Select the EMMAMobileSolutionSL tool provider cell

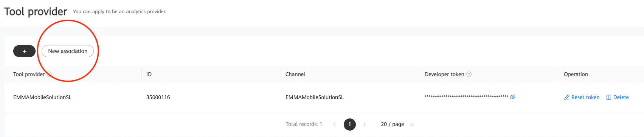42,97
